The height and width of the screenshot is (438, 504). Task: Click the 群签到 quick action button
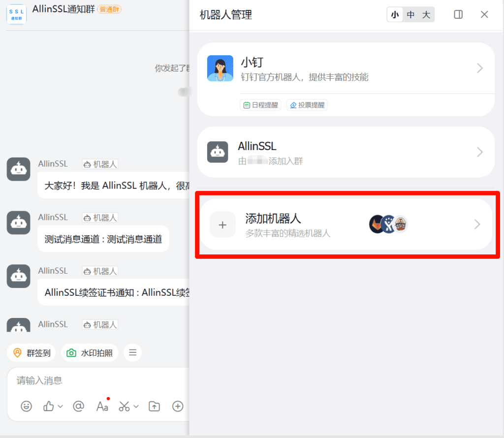(x=32, y=353)
